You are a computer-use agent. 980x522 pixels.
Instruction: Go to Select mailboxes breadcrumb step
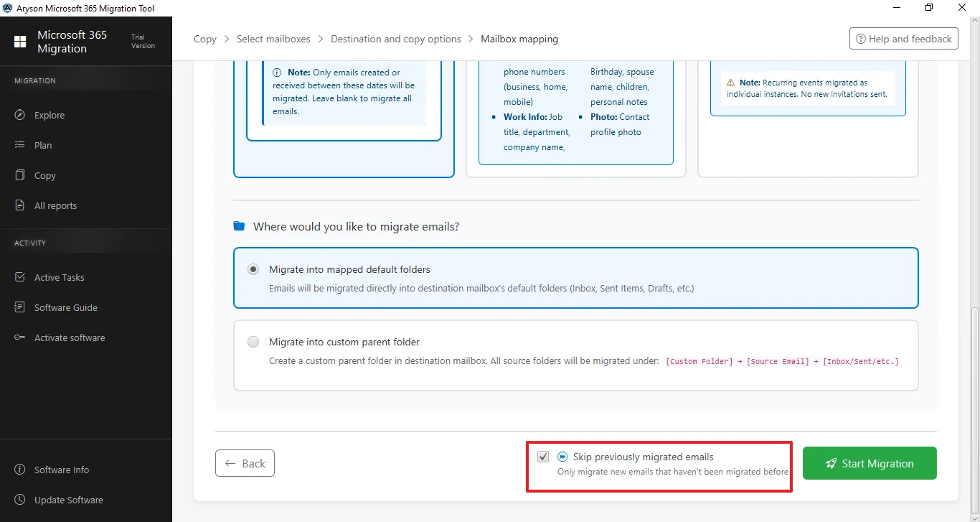[x=273, y=39]
